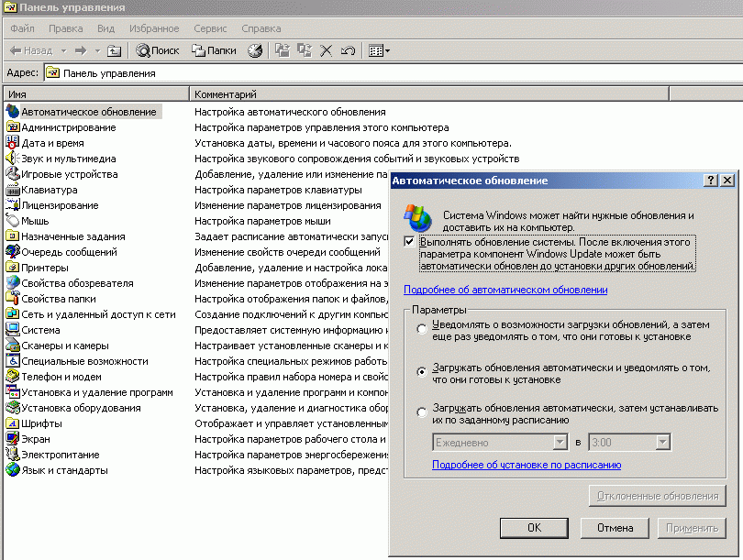Screen dimensions: 743x560
Task: Click the Forward arrow toolbar button
Action: (x=81, y=50)
